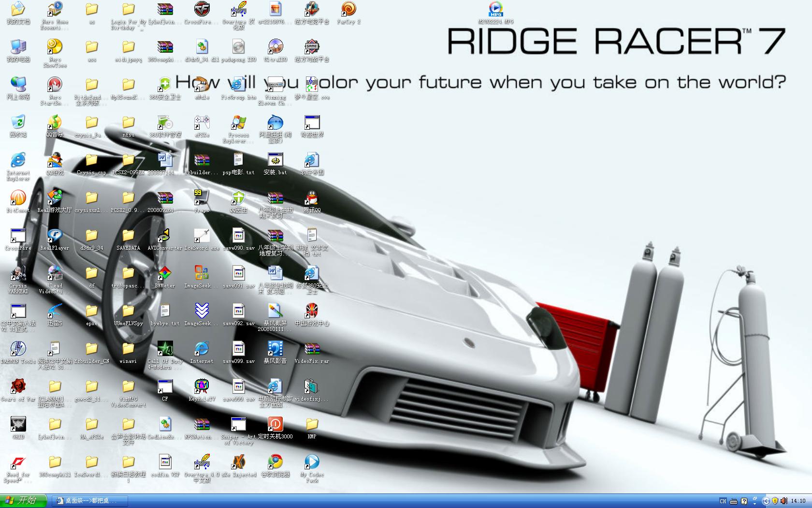The image size is (812, 508).
Task: Open the language bar keyboard icon
Action: [734, 501]
